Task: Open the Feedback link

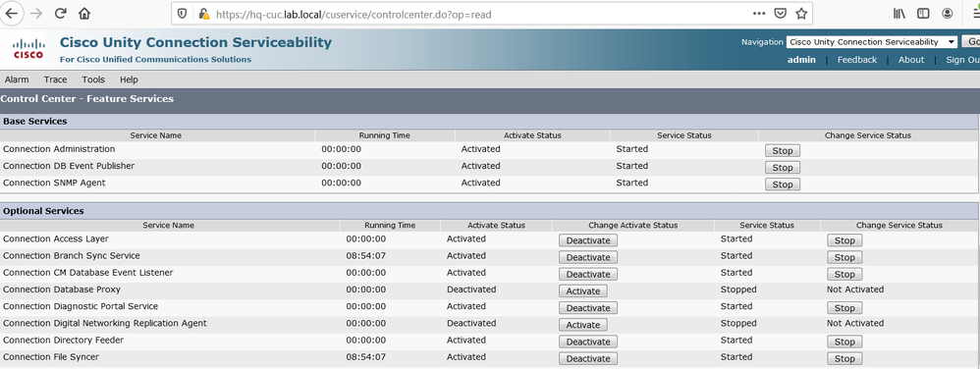Action: 857,60
